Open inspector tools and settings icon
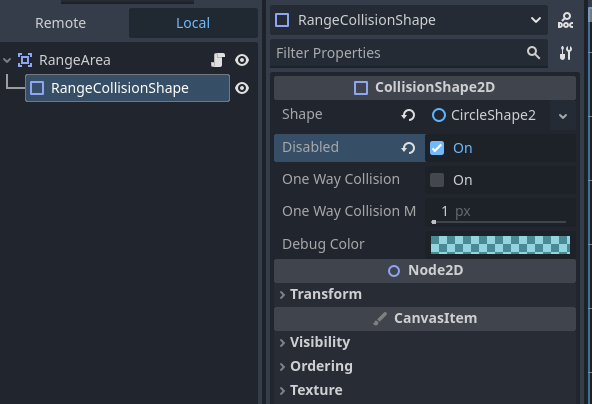This screenshot has height=404, width=592. coord(565,53)
